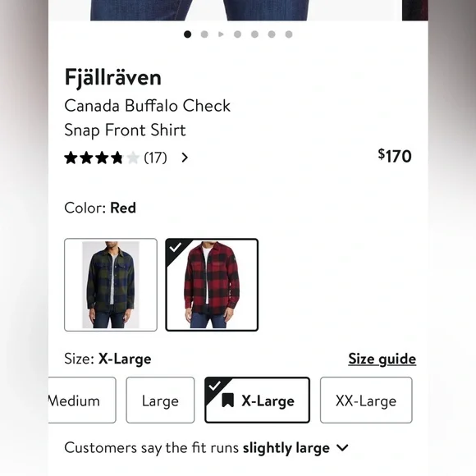Choose the green plaid shirt color swatch
The width and height of the screenshot is (476, 476).
pos(111,285)
